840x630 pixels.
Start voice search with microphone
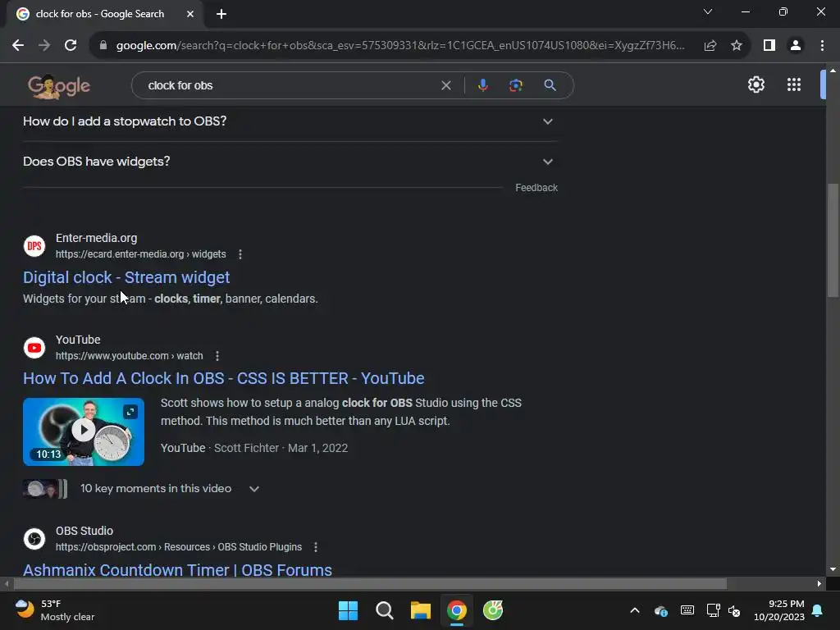click(x=482, y=85)
